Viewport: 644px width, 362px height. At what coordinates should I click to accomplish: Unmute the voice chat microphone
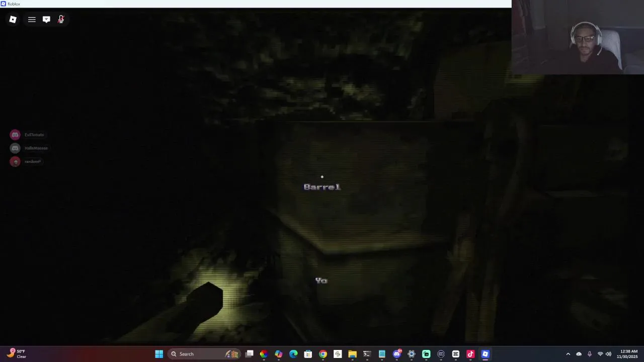[61, 19]
